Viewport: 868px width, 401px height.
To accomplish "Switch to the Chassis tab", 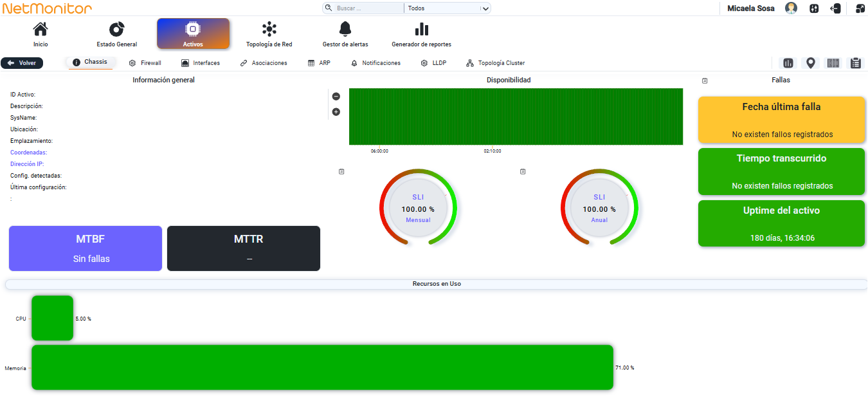I will [90, 62].
